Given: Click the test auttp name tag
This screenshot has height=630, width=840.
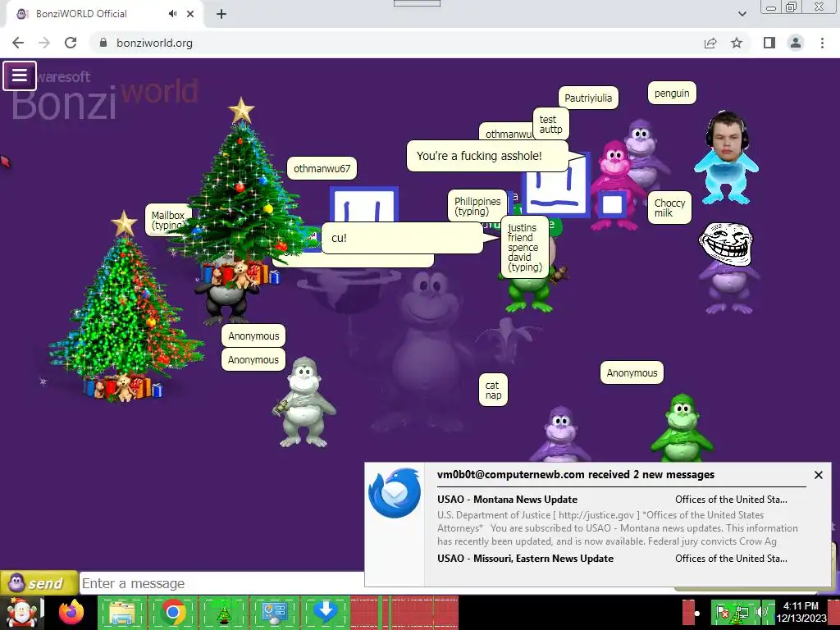Looking at the screenshot, I should point(550,125).
